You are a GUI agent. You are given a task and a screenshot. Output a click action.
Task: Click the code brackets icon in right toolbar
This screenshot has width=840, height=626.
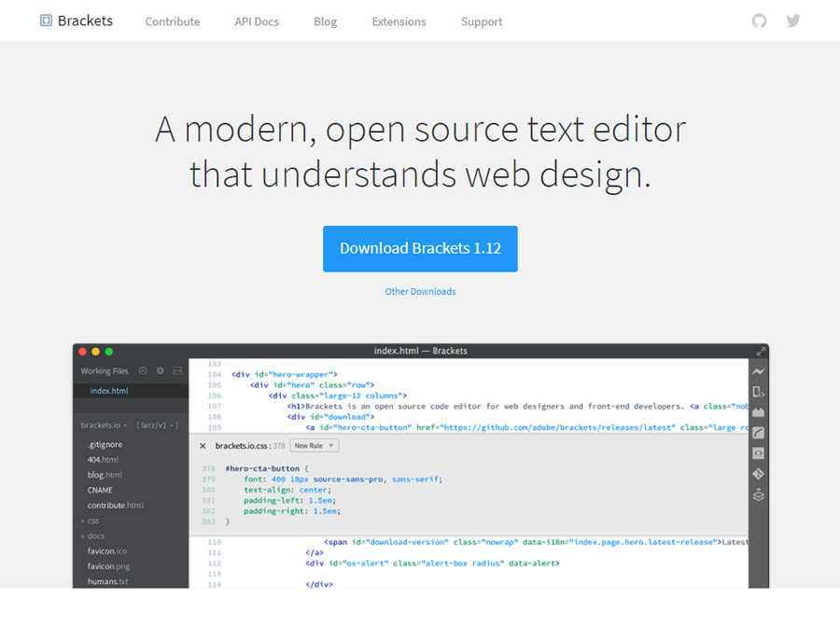759,453
